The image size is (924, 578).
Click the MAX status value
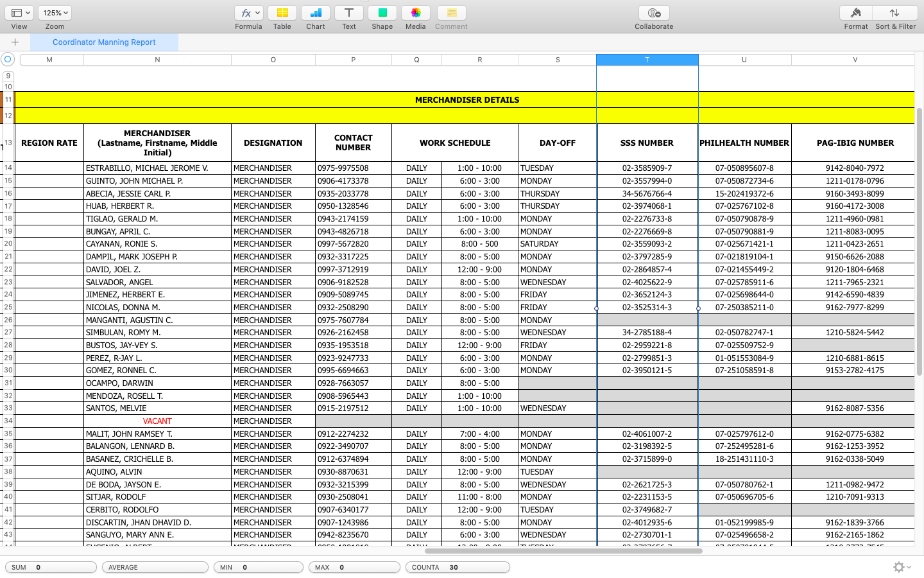click(x=354, y=567)
